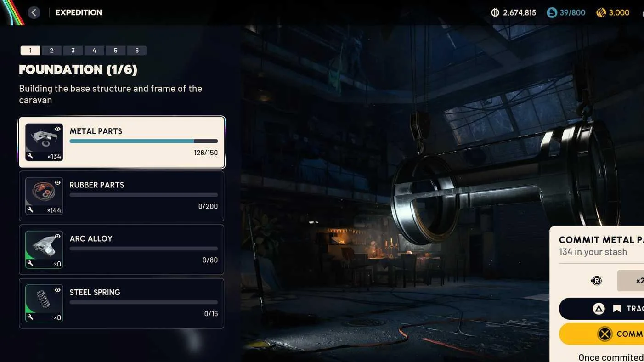
Task: Click the cross button icon on Commit
Action: point(605,334)
